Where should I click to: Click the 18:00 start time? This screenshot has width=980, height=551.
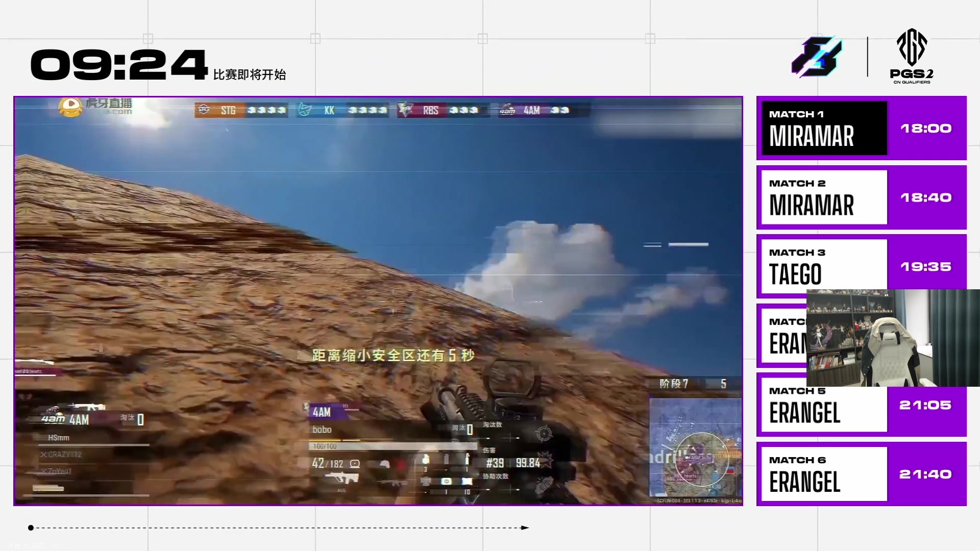point(926,128)
